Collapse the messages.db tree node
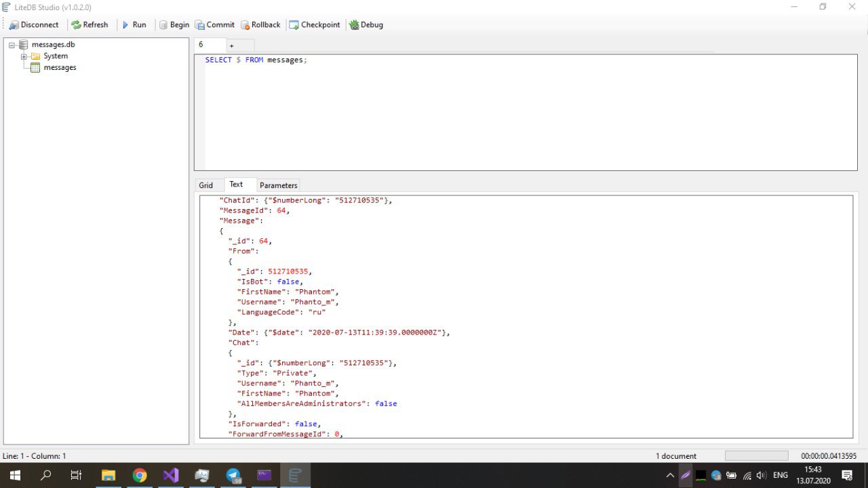Screen dimensions: 868x488 (x=12, y=45)
